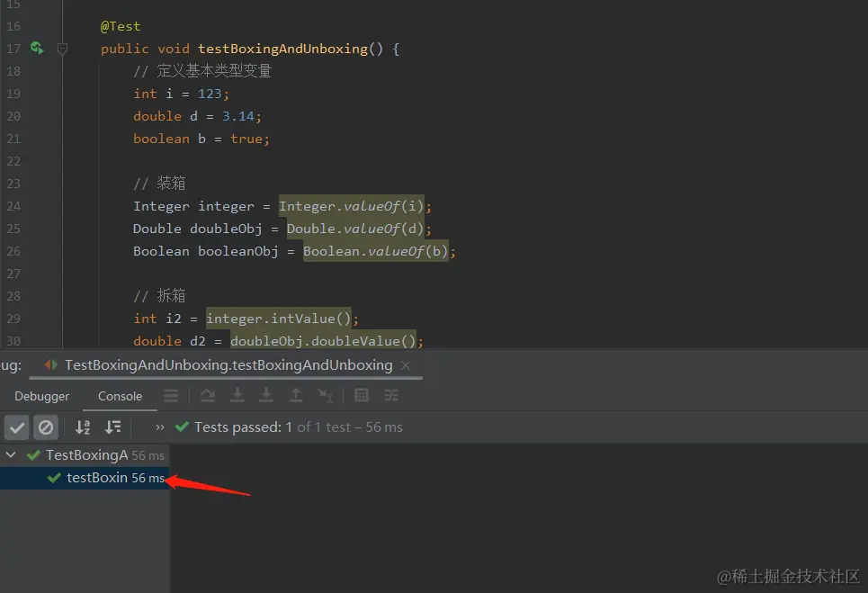Click line number 19 in the gutter
The image size is (868, 593).
pos(13,94)
